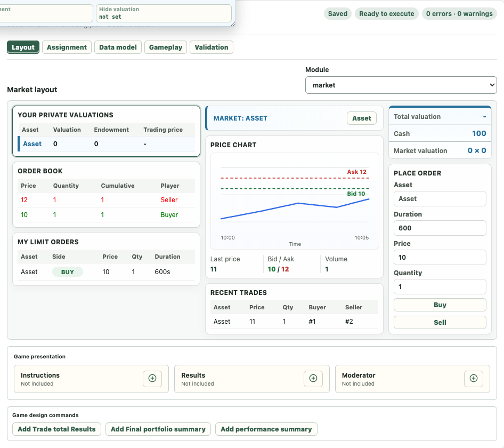Screen dimensions: 504x448
Task: Select the Recent Trades row with buyer #1
Action: (294, 321)
